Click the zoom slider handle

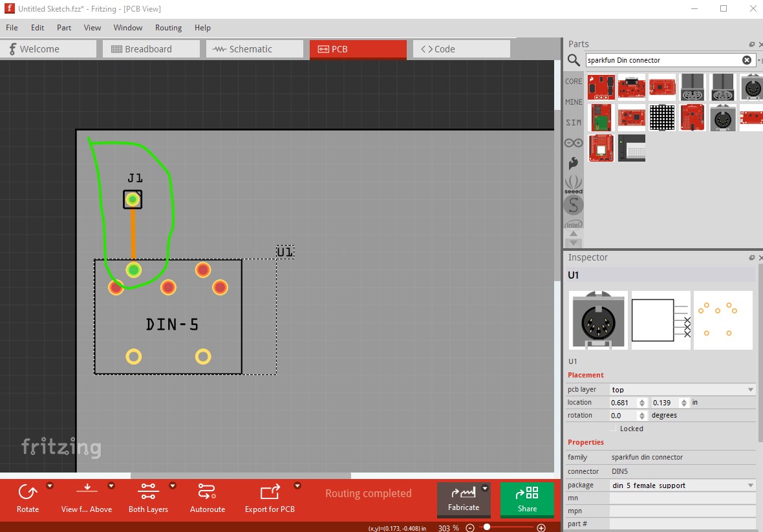(x=486, y=527)
